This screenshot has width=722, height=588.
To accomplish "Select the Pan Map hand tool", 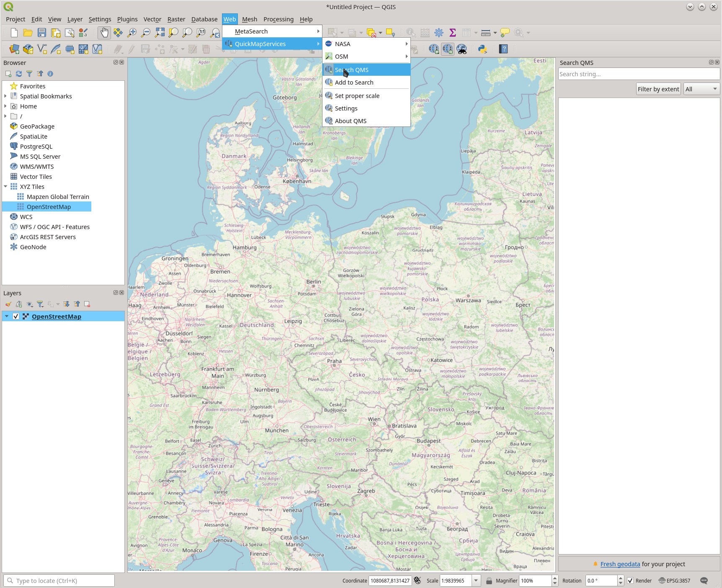I will 104,33.
